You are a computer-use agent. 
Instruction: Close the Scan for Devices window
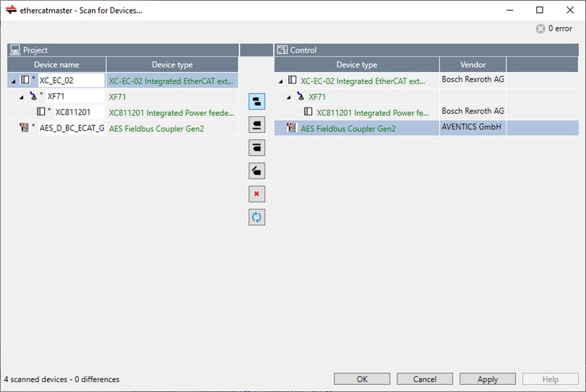570,10
